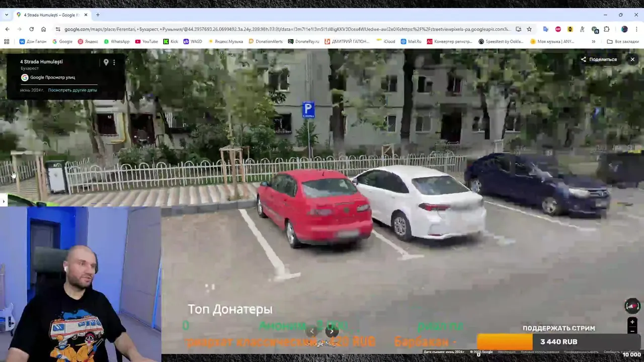Click the Топ Донатеры heading
The image size is (644, 362).
pos(230,309)
